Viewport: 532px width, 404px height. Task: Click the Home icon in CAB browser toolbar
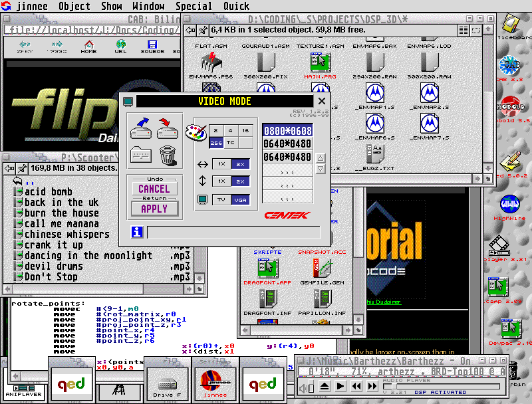88,46
